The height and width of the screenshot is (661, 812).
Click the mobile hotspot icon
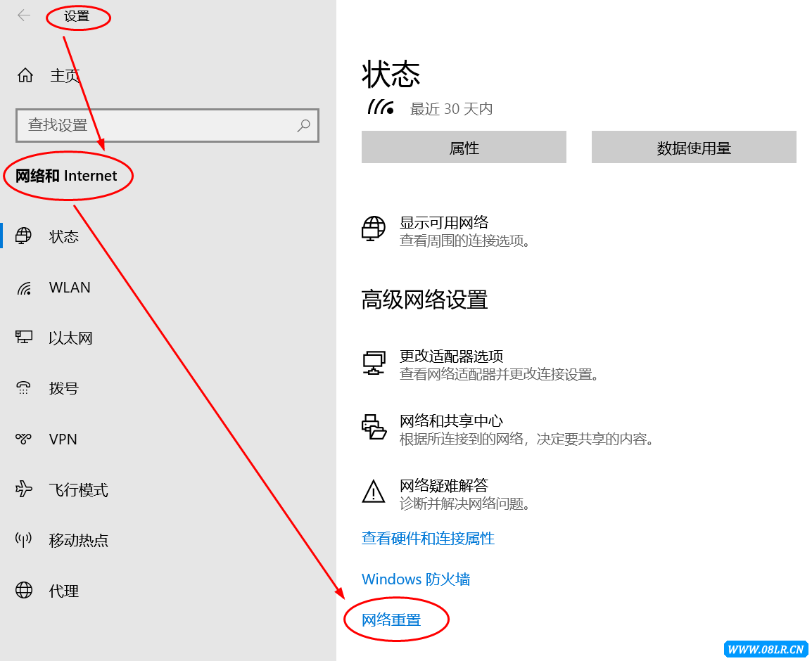(x=23, y=540)
